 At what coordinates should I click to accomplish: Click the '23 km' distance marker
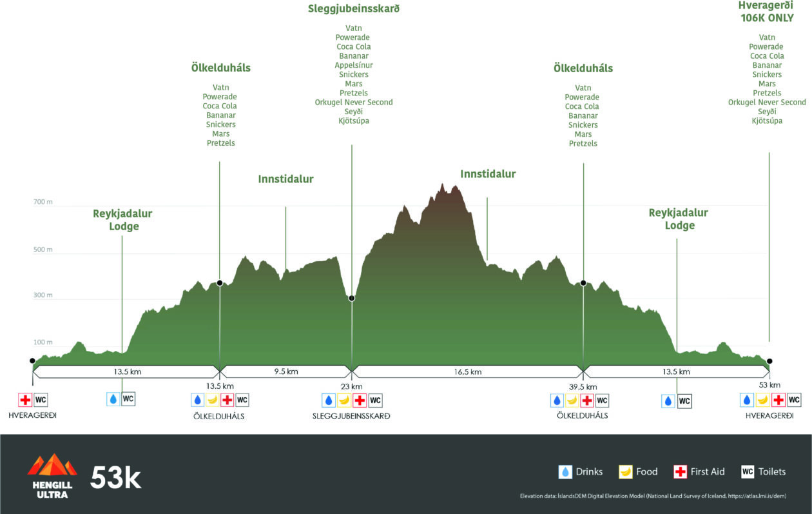tap(352, 386)
